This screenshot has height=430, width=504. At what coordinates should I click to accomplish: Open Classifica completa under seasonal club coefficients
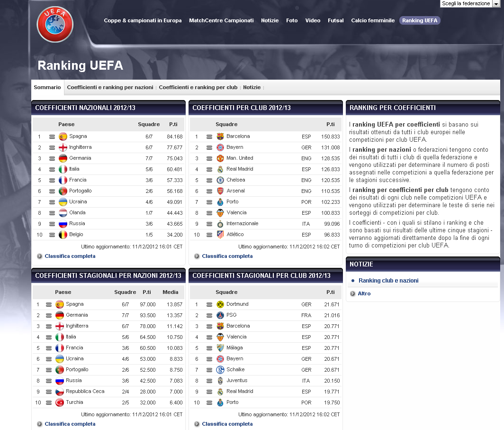227,424
